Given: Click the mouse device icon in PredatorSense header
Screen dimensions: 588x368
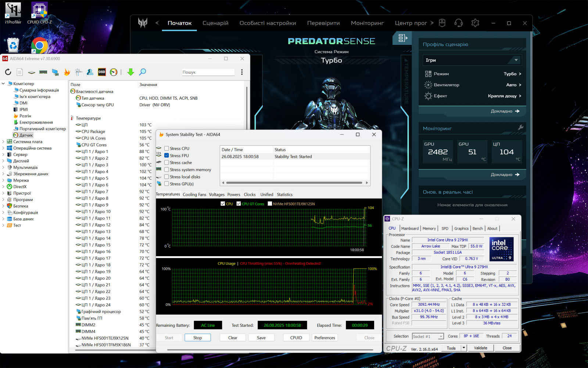Looking at the screenshot, I should pos(442,23).
